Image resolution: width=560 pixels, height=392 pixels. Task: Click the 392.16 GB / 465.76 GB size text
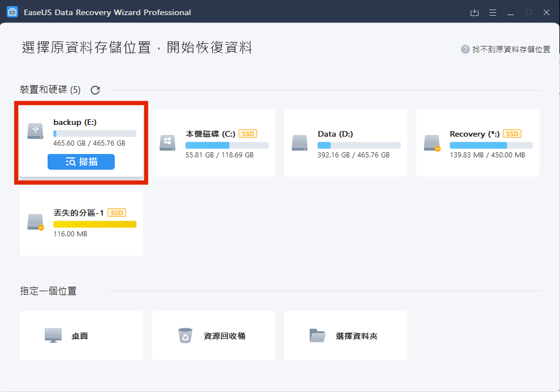coord(353,155)
